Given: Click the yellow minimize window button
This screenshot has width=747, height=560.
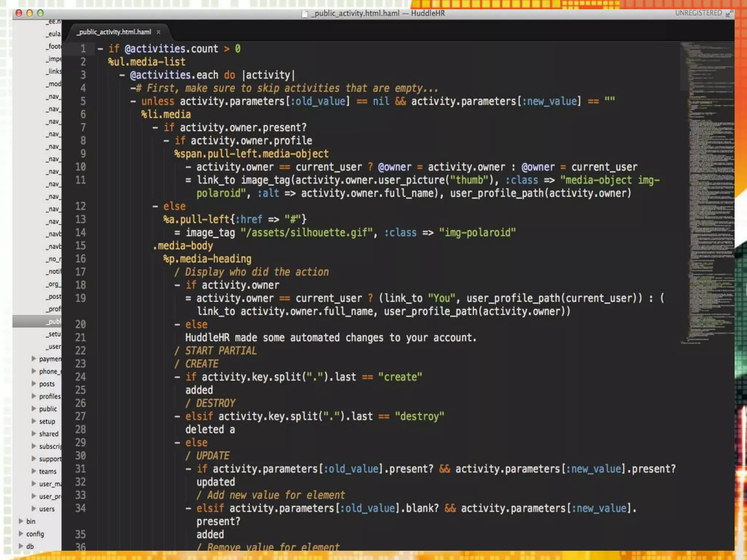Looking at the screenshot, I should click(x=30, y=13).
